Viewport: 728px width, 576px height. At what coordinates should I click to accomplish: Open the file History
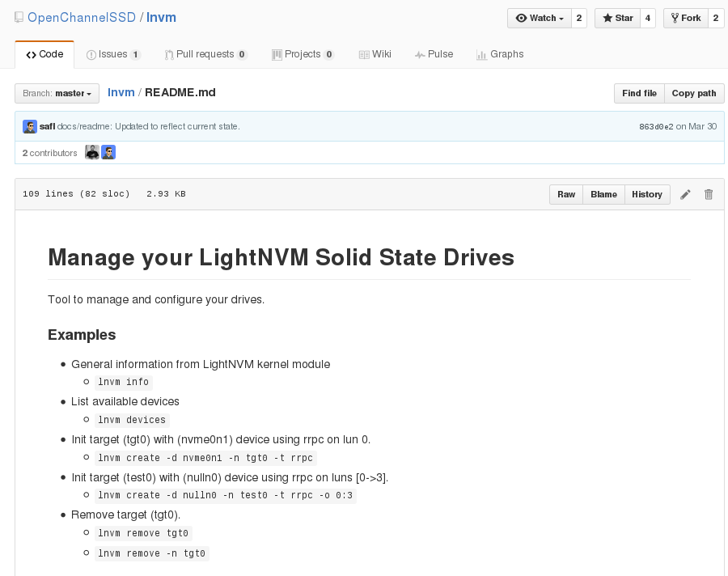point(647,195)
